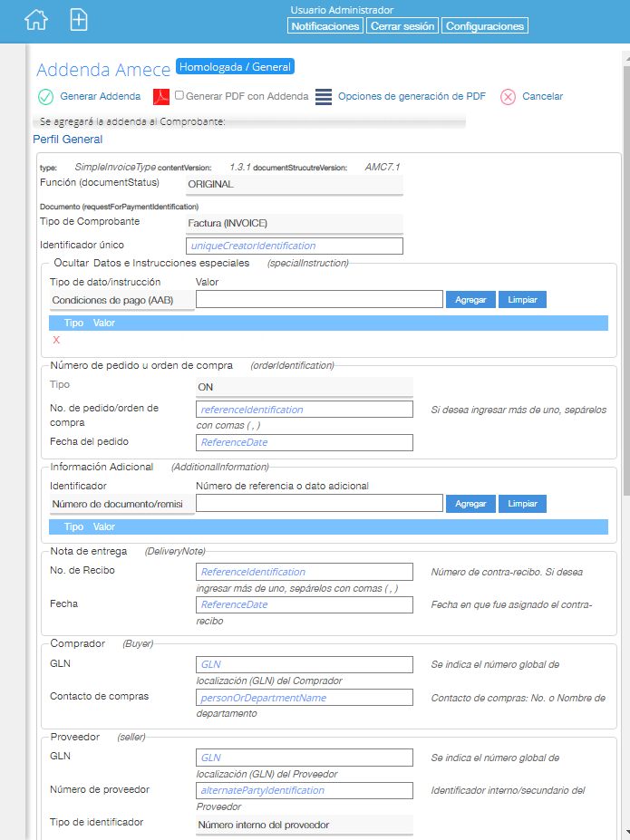Image resolution: width=630 pixels, height=840 pixels.
Task: Click Agregar in special instructions section
Action: pyautogui.click(x=470, y=300)
